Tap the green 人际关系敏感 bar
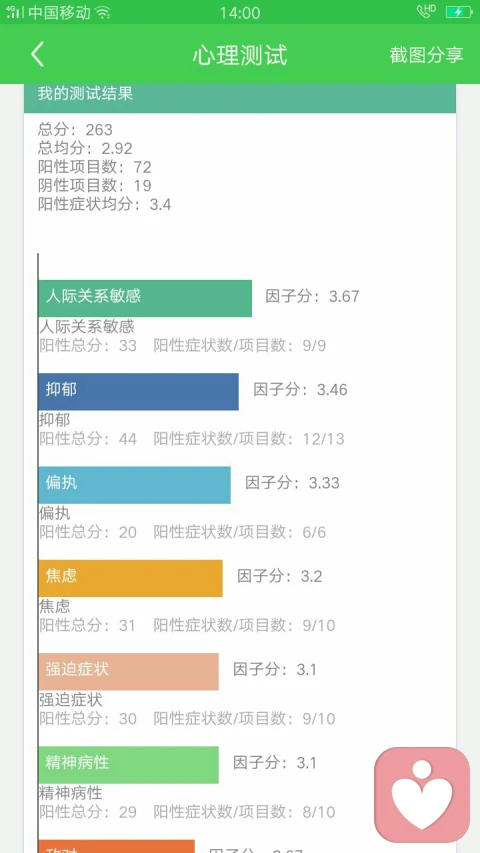The image size is (480, 853). click(x=145, y=298)
